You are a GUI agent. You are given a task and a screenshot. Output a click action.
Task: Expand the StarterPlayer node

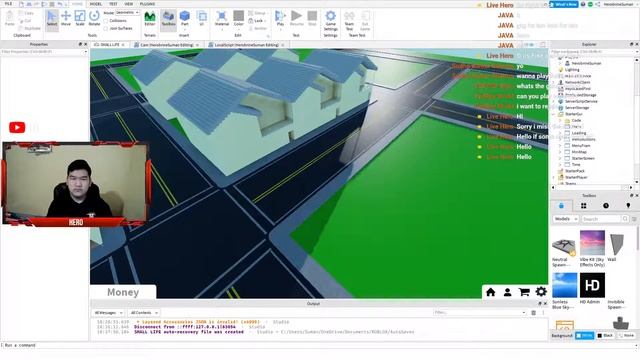[x=553, y=178]
